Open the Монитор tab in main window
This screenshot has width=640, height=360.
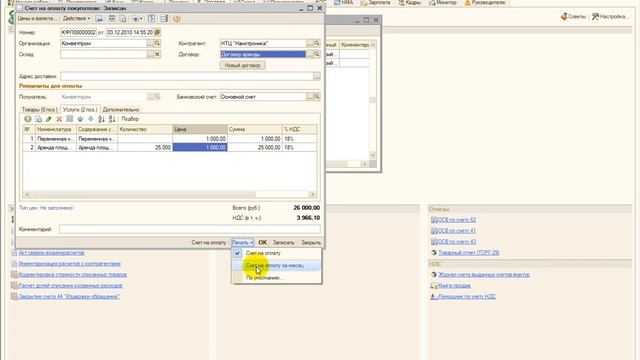tap(442, 3)
